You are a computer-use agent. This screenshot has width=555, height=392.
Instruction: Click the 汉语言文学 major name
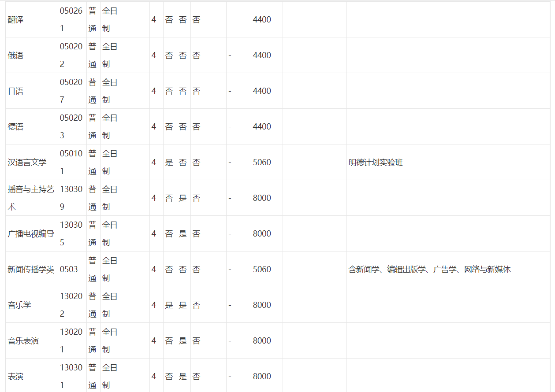tap(27, 163)
